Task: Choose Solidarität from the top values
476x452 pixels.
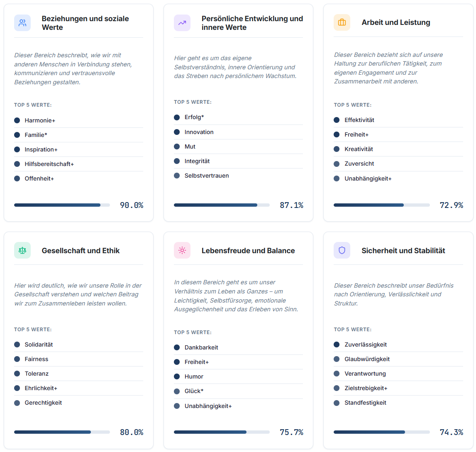Action: click(39, 344)
